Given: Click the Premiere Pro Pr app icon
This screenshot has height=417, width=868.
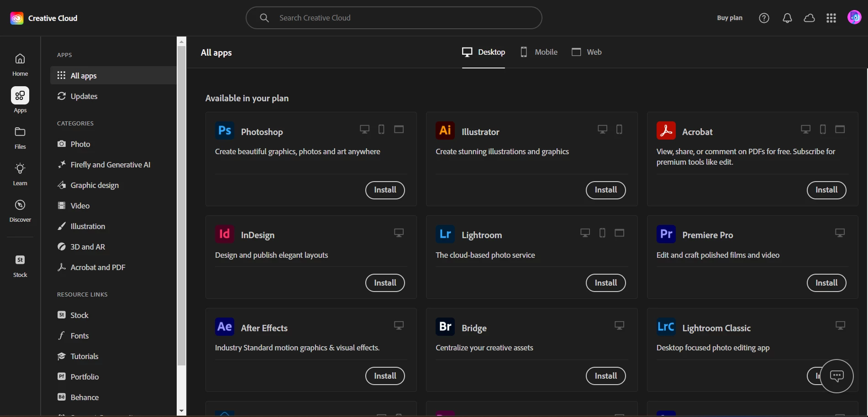Looking at the screenshot, I should (x=666, y=234).
